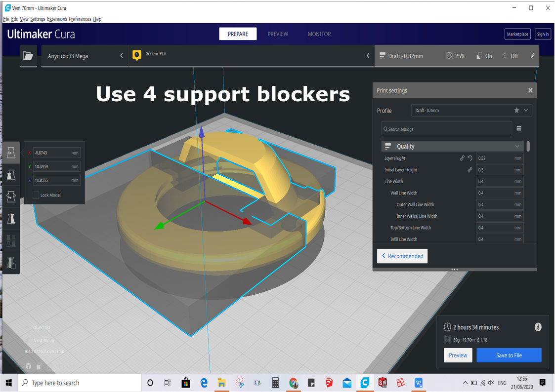Open file using the folder icon
This screenshot has height=392, width=555.
(28, 56)
